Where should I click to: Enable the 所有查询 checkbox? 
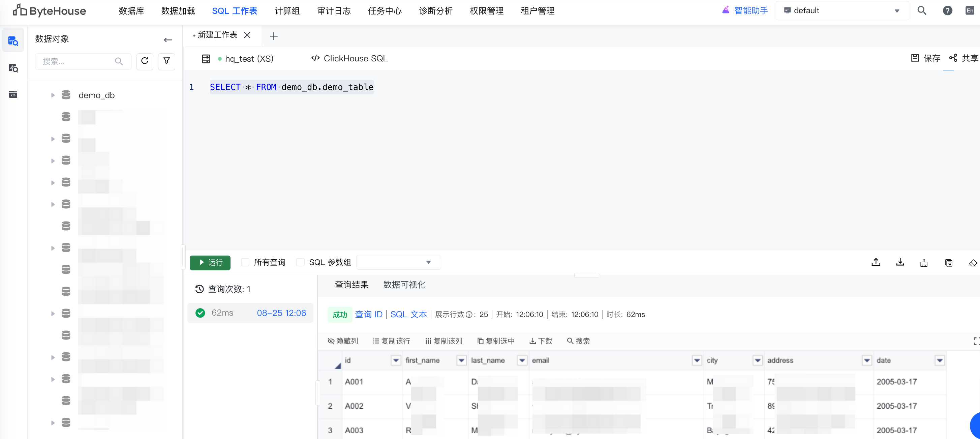(x=245, y=262)
